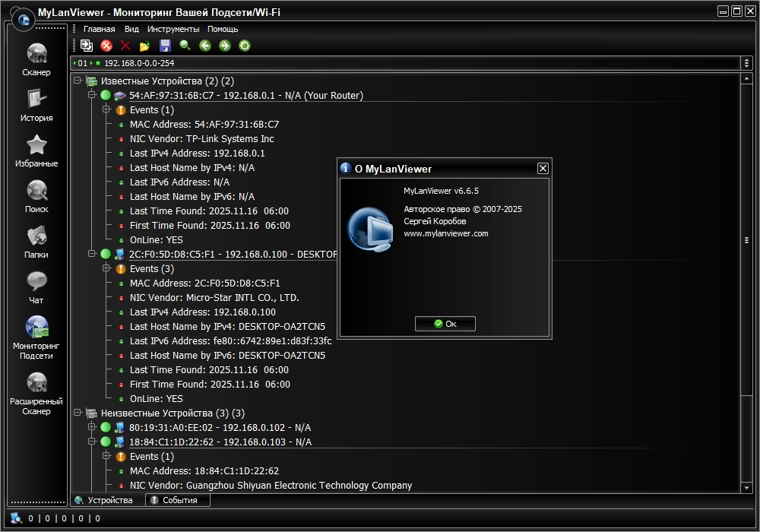
Task: Select the Last IPv6 Address: fe80 row
Action: 231,341
